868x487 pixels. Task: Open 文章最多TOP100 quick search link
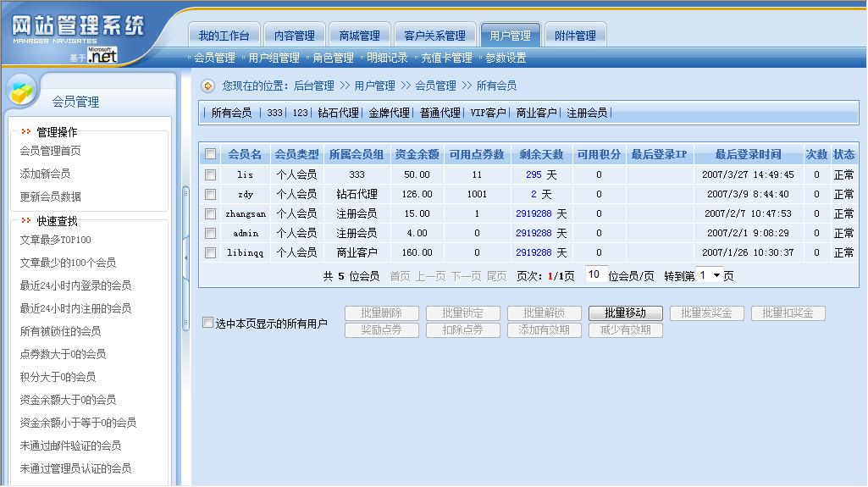(55, 240)
